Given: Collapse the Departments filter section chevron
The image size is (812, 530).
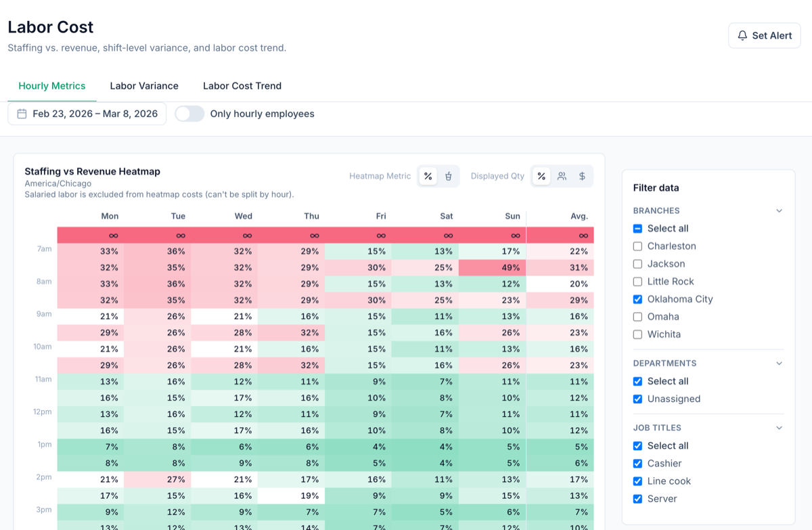Looking at the screenshot, I should pos(779,363).
